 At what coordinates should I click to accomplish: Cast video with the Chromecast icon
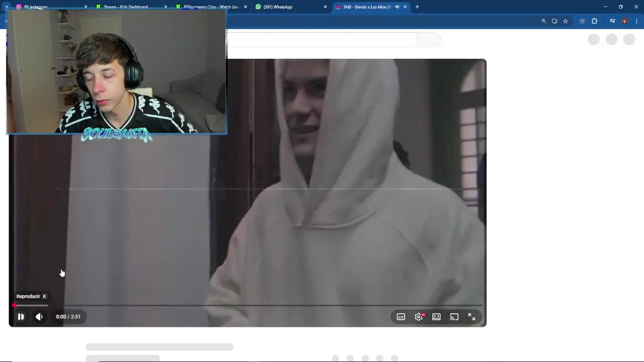(454, 317)
